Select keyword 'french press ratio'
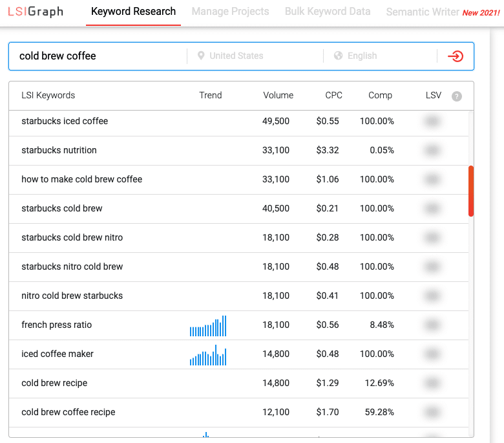 pyautogui.click(x=57, y=325)
